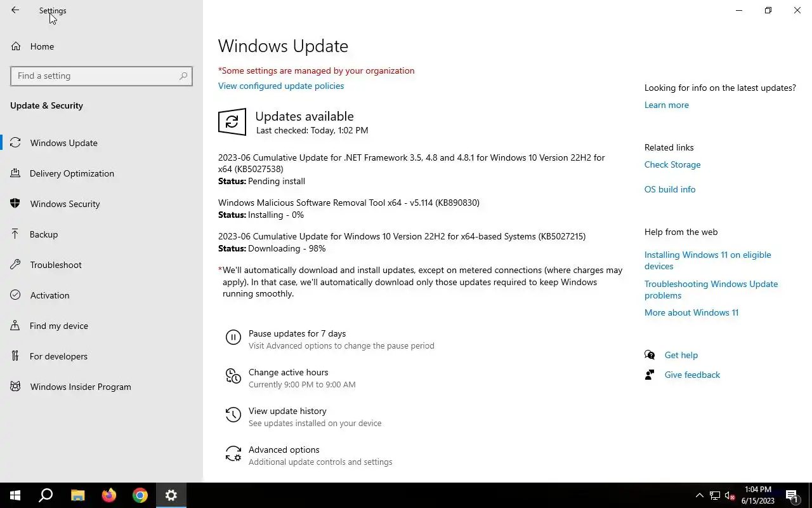
Task: Click the Settings gear on taskbar
Action: 171,495
